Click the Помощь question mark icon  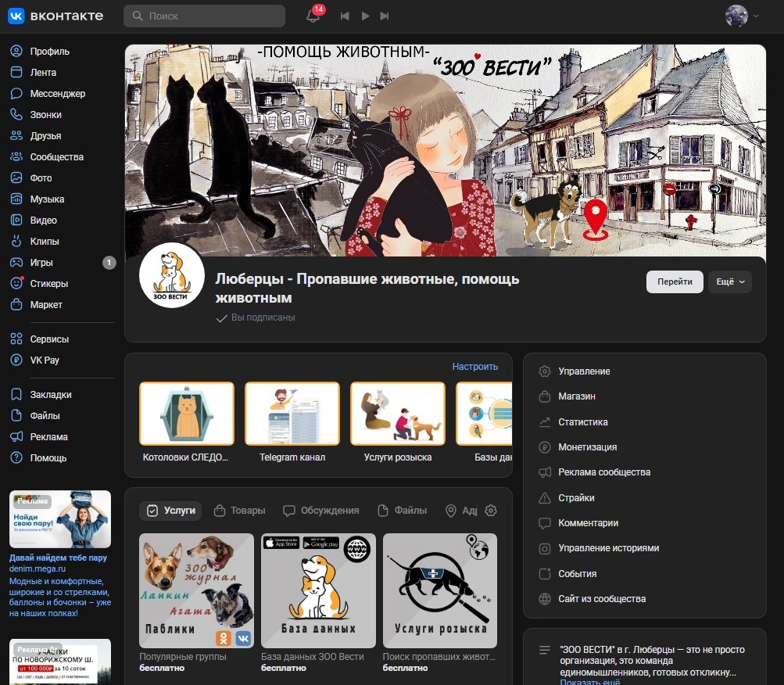pyautogui.click(x=16, y=457)
